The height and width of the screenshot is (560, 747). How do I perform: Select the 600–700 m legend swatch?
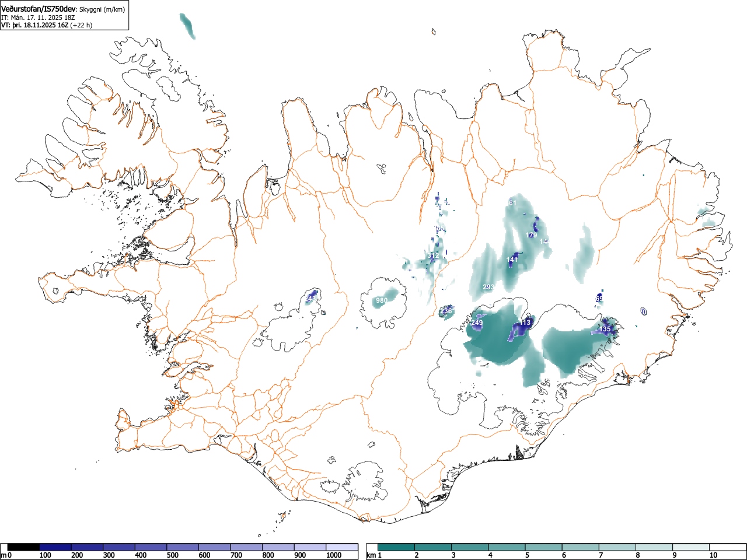[x=215, y=547]
